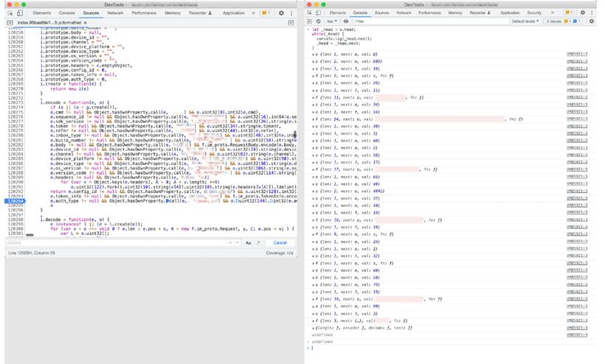Open Memory tab in left DevTools
605x364 pixels.
173,13
